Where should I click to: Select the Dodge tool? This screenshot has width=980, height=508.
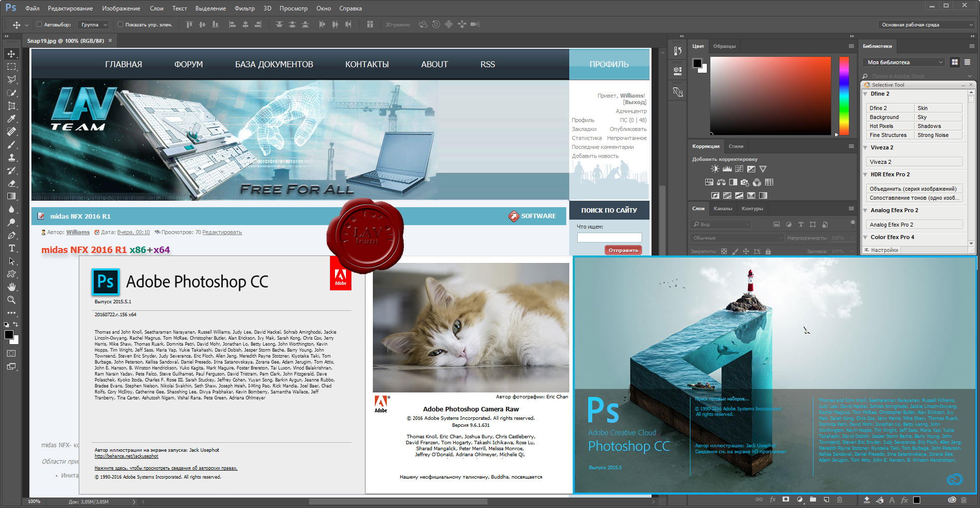(11, 222)
